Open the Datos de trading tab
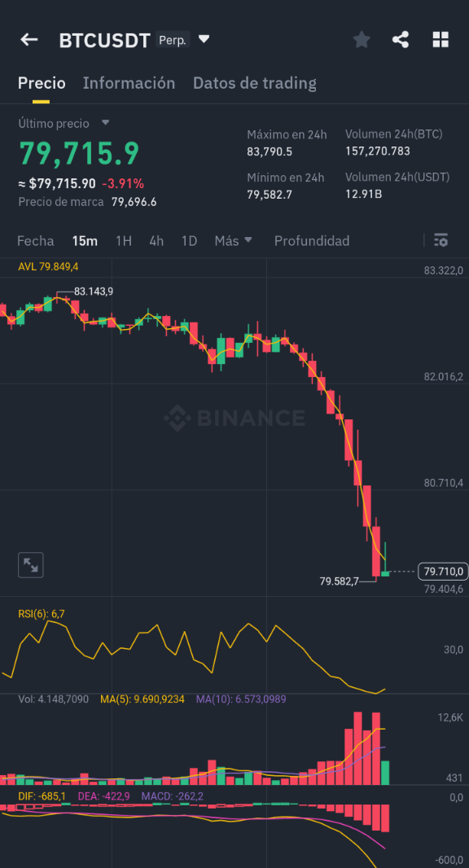 pyautogui.click(x=255, y=83)
